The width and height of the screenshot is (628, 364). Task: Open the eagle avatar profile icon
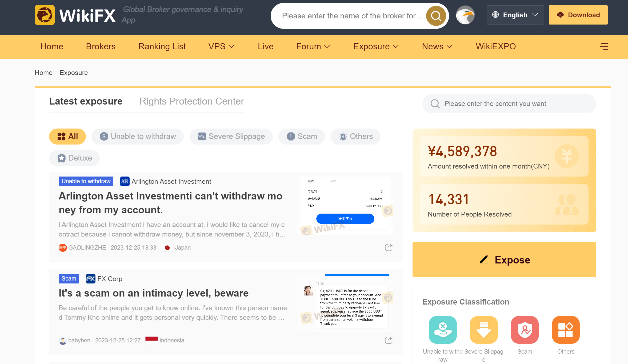tap(465, 15)
